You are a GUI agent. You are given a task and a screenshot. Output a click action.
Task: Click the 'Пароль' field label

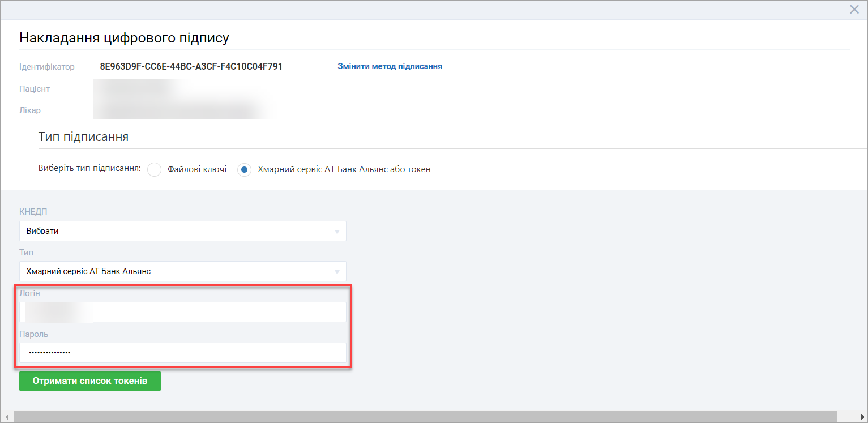coord(33,334)
